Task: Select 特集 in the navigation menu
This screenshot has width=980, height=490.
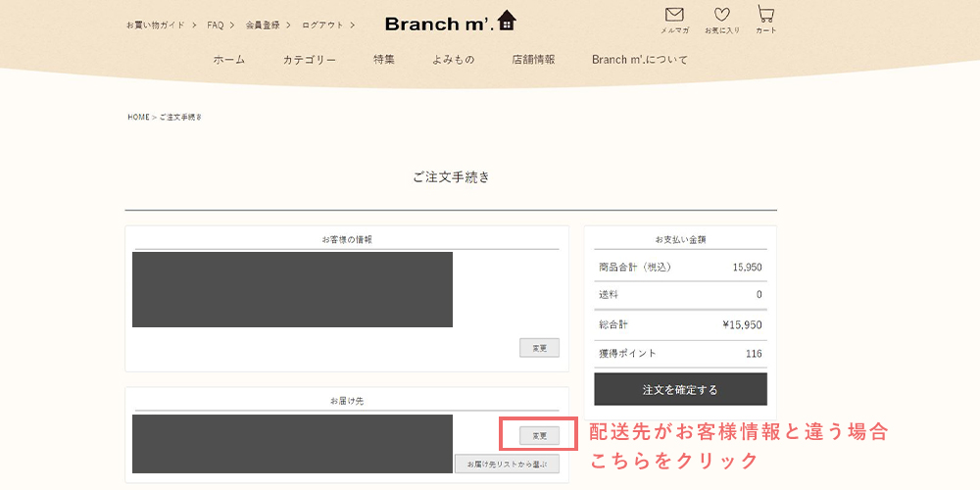Action: point(384,60)
